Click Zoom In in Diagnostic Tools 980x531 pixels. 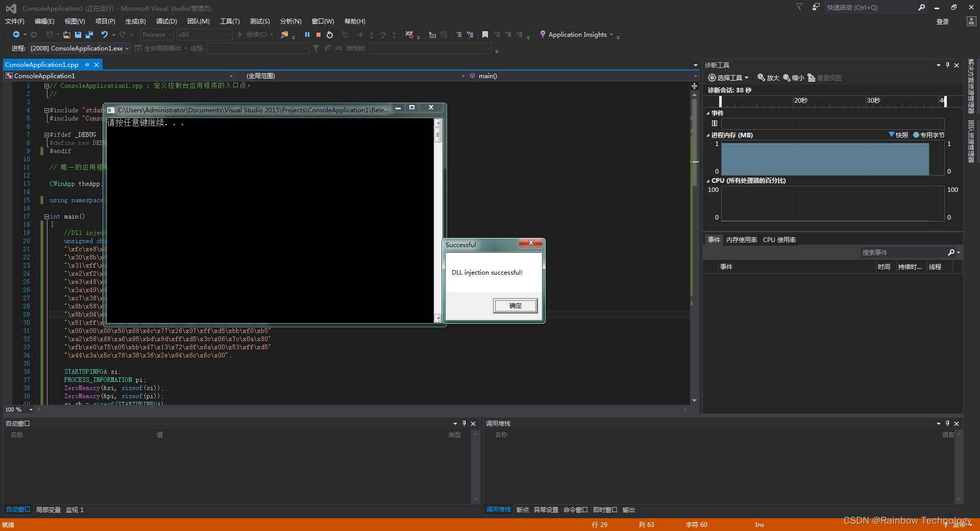(x=768, y=78)
